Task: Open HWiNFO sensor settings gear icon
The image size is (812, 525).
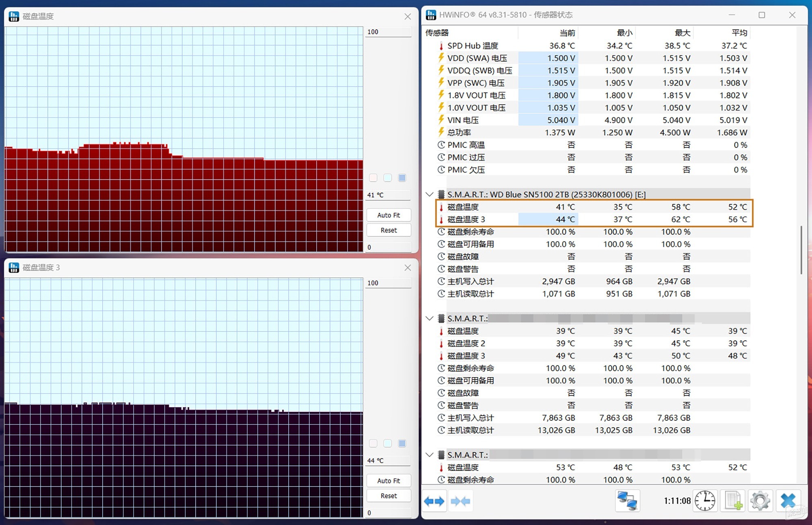Action: tap(760, 501)
